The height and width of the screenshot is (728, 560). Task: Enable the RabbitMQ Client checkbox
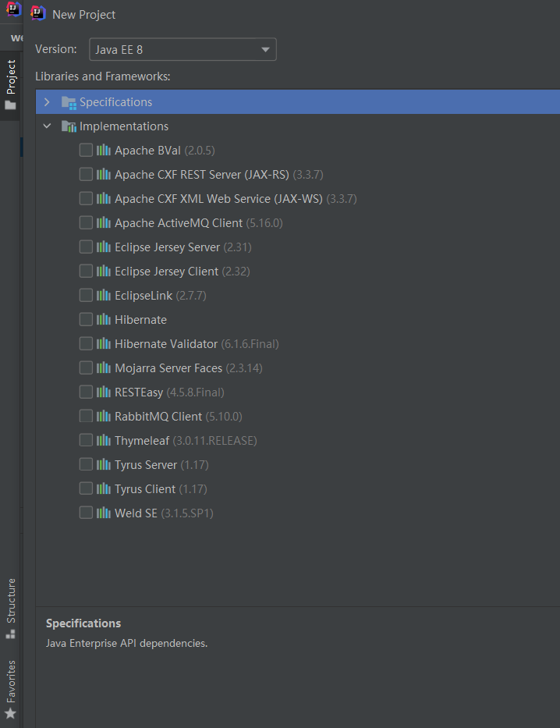click(86, 416)
